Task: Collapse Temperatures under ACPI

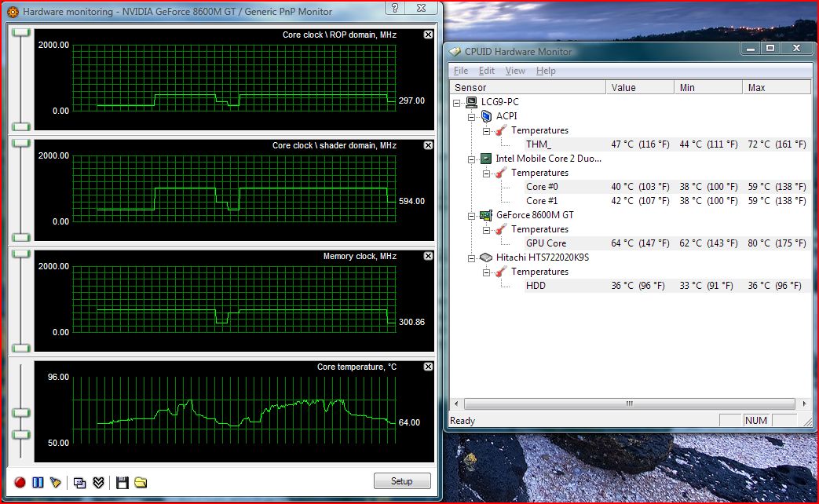Action: click(x=486, y=131)
